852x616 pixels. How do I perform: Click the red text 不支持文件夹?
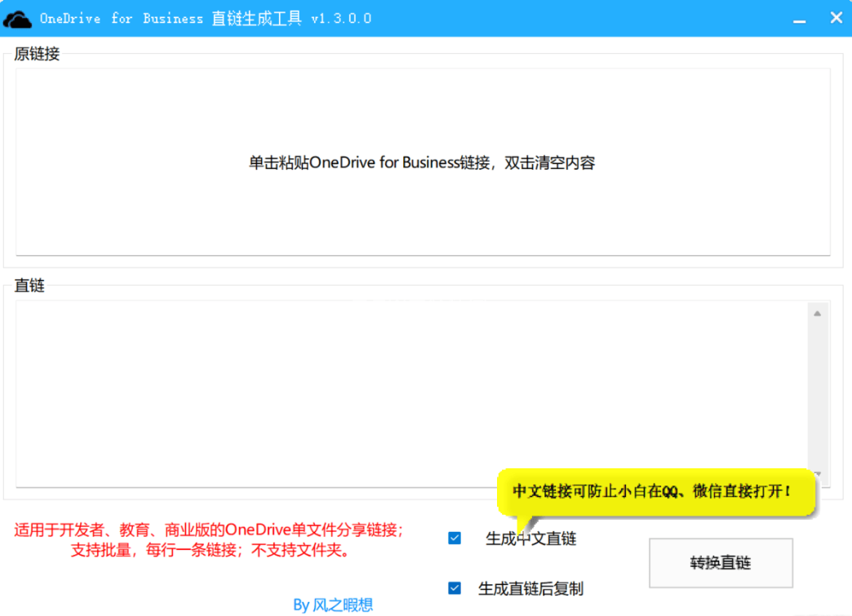pos(301,550)
